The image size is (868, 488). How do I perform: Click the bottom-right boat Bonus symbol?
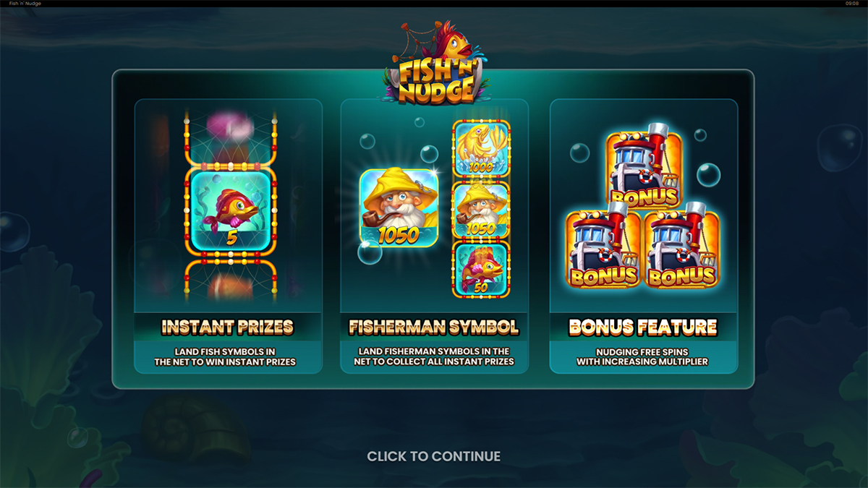tap(683, 247)
